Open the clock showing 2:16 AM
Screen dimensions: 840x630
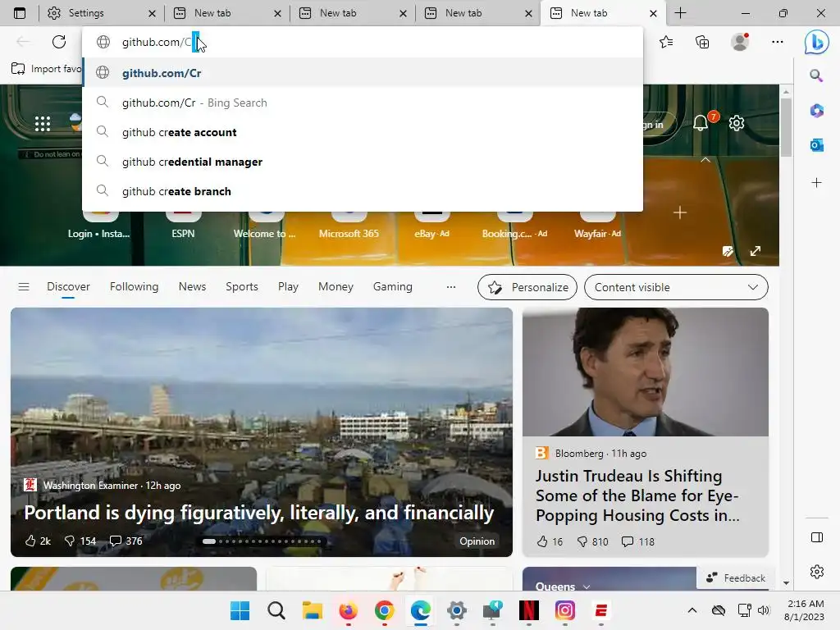click(804, 610)
